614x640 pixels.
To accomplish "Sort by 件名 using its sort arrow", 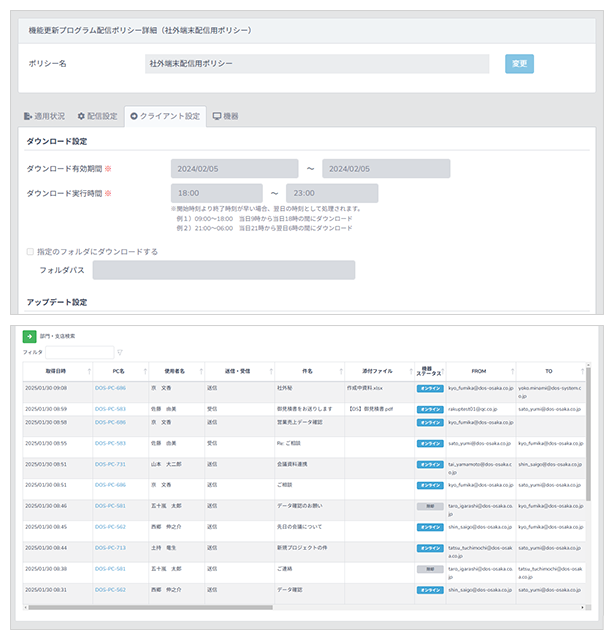I will [341, 371].
